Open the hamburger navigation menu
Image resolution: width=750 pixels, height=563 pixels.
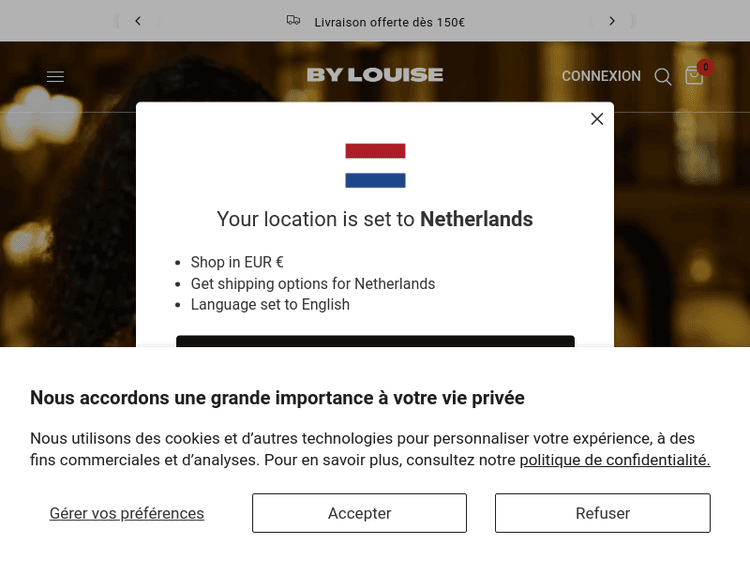[x=55, y=76]
